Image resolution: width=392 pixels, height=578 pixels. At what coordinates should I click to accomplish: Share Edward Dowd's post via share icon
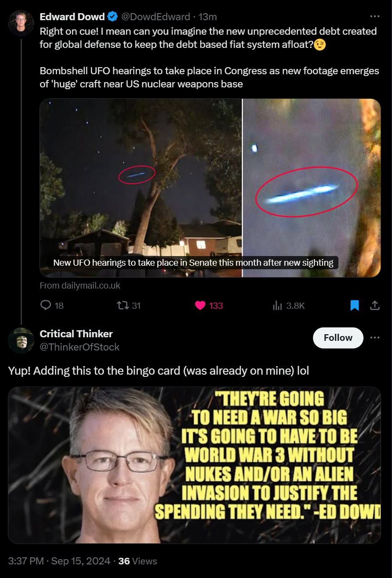pyautogui.click(x=375, y=305)
